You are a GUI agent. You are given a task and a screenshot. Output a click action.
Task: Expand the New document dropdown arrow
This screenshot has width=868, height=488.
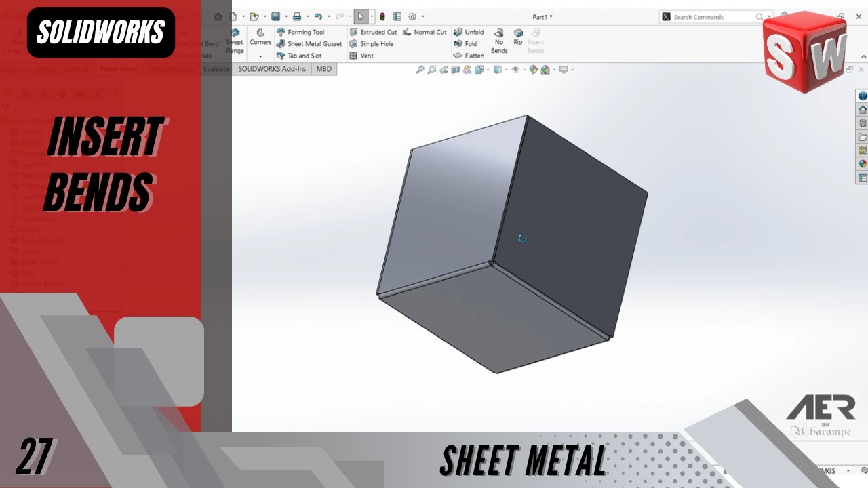[242, 16]
